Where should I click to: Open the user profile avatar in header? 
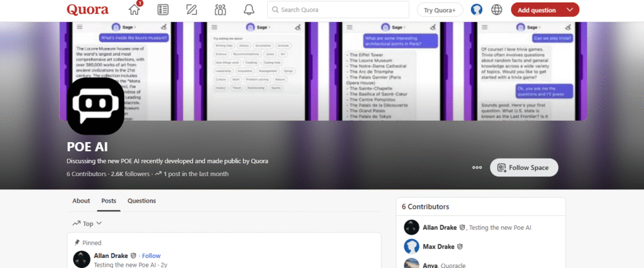tap(477, 10)
